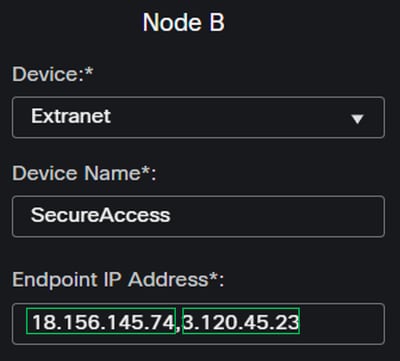Click the Extranet text in Device selector
Image resolution: width=400 pixels, height=361 pixels.
[71, 116]
